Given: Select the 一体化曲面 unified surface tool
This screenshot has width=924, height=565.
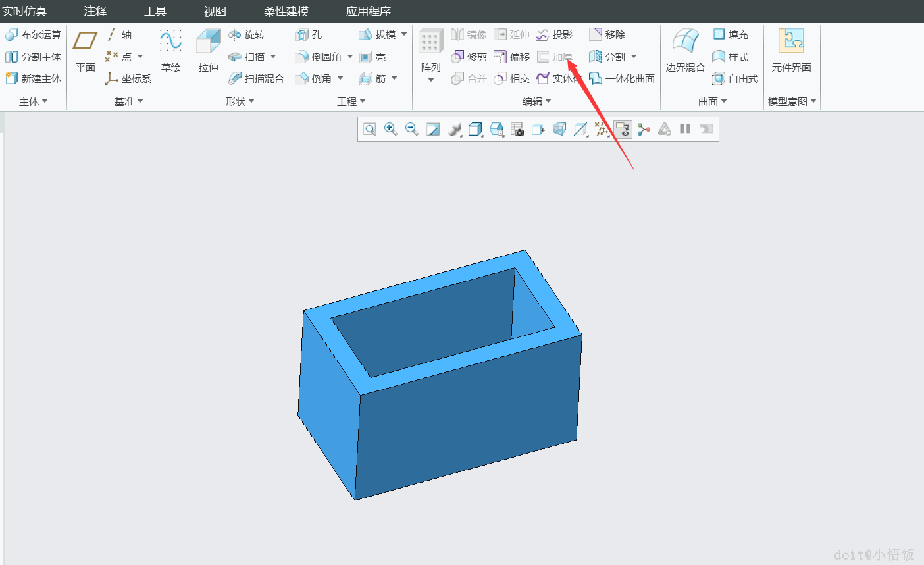Looking at the screenshot, I should point(622,78).
